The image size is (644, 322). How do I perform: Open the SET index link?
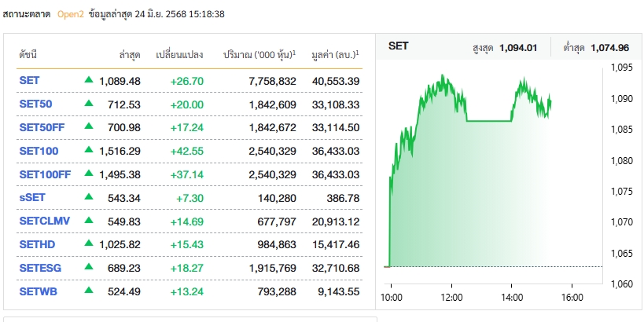29,80
